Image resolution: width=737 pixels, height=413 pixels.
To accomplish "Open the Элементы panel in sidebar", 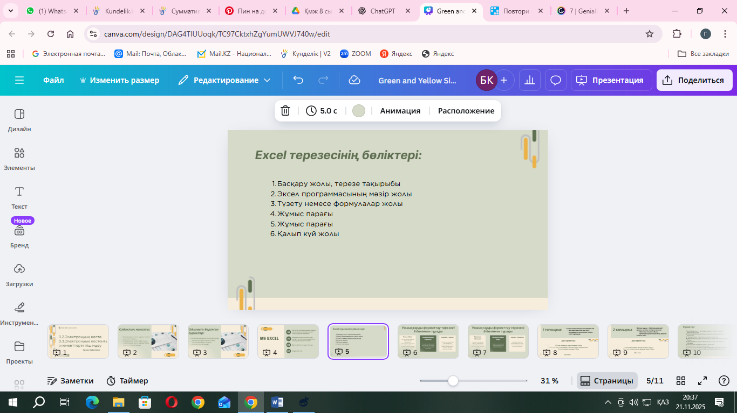I will point(19,159).
